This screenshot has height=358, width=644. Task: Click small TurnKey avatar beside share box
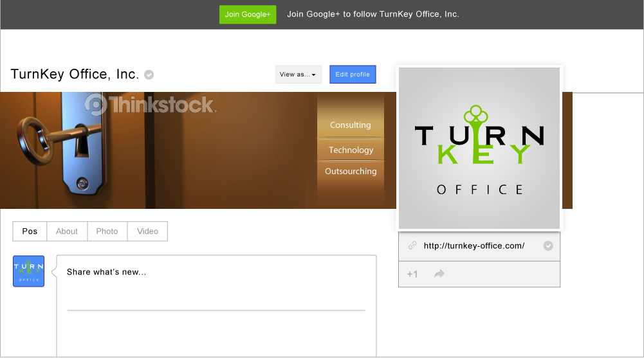[29, 271]
